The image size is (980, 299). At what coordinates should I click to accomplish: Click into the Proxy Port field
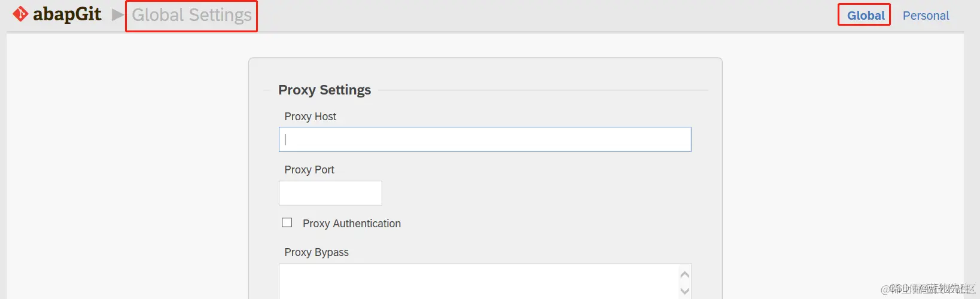point(330,193)
